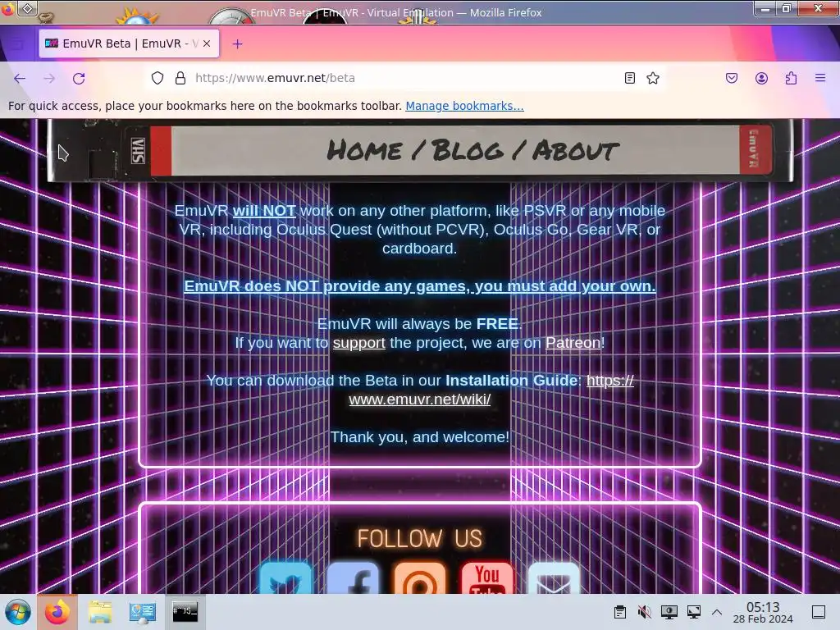Expand hidden system tray icons

point(717,612)
